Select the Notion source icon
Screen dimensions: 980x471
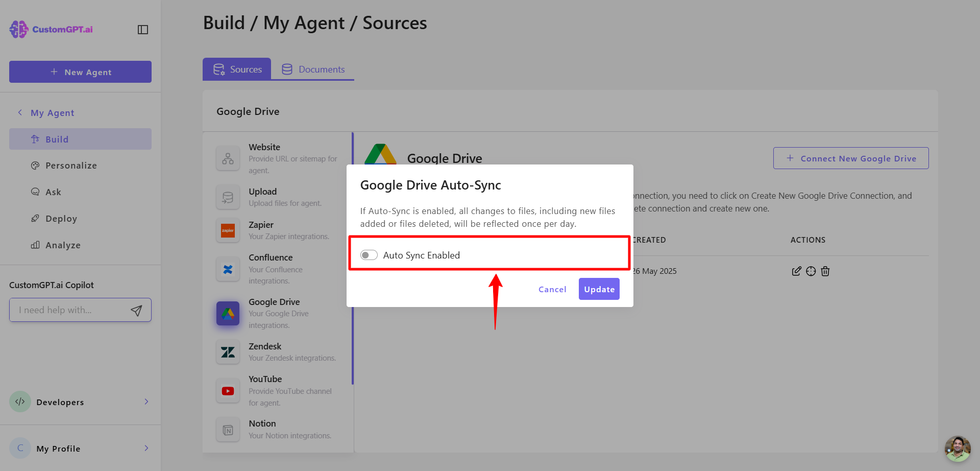pyautogui.click(x=228, y=430)
